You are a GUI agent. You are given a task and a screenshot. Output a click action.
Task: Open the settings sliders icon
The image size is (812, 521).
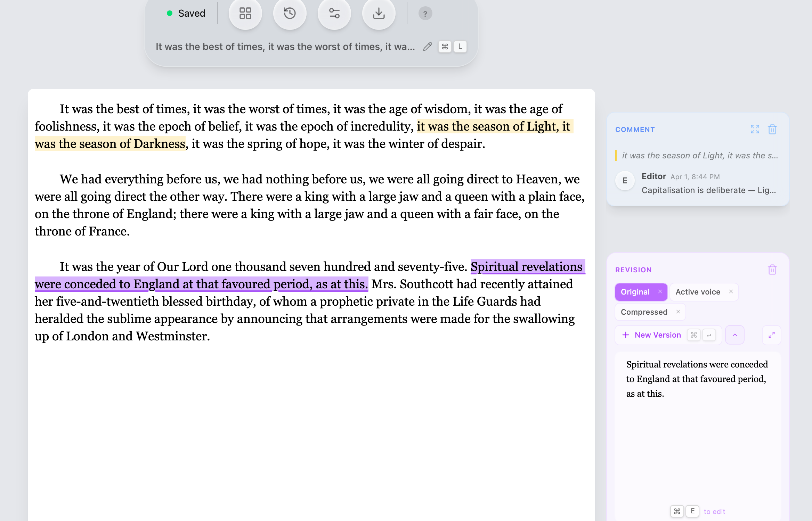334,14
